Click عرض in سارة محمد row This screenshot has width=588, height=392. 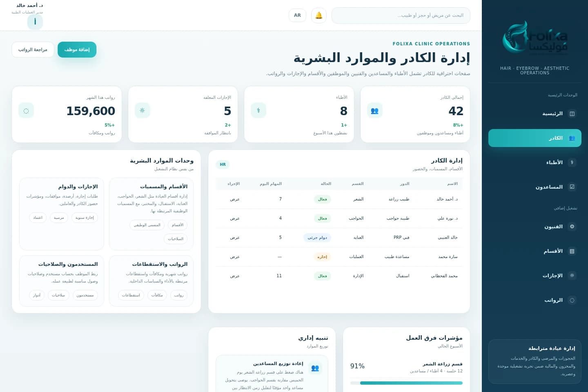(235, 257)
